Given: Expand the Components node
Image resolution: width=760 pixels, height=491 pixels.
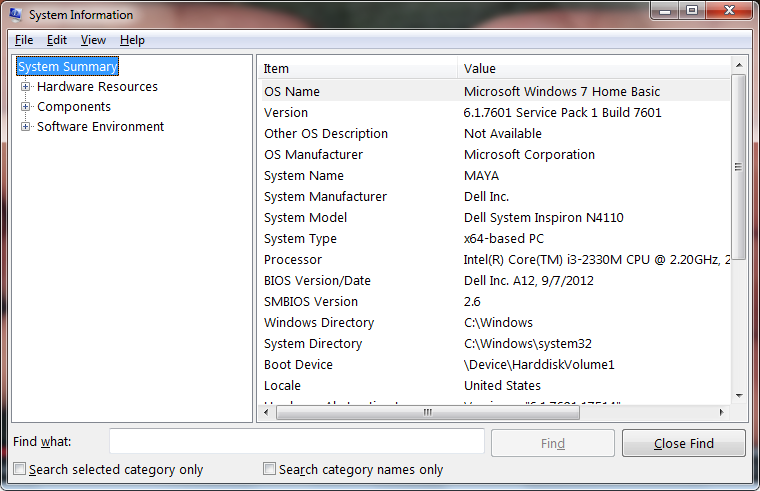Looking at the screenshot, I should click(x=25, y=107).
